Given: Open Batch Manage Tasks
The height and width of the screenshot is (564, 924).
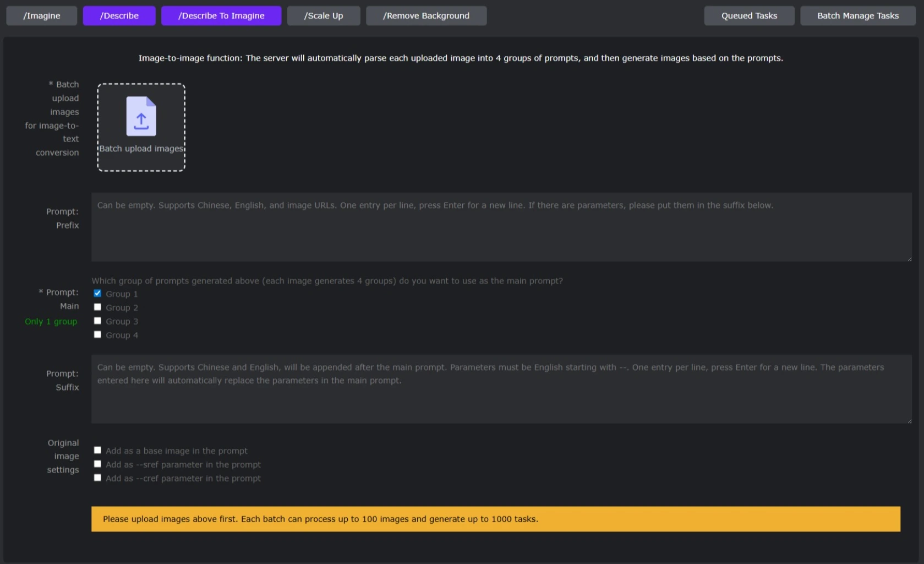Looking at the screenshot, I should point(857,16).
